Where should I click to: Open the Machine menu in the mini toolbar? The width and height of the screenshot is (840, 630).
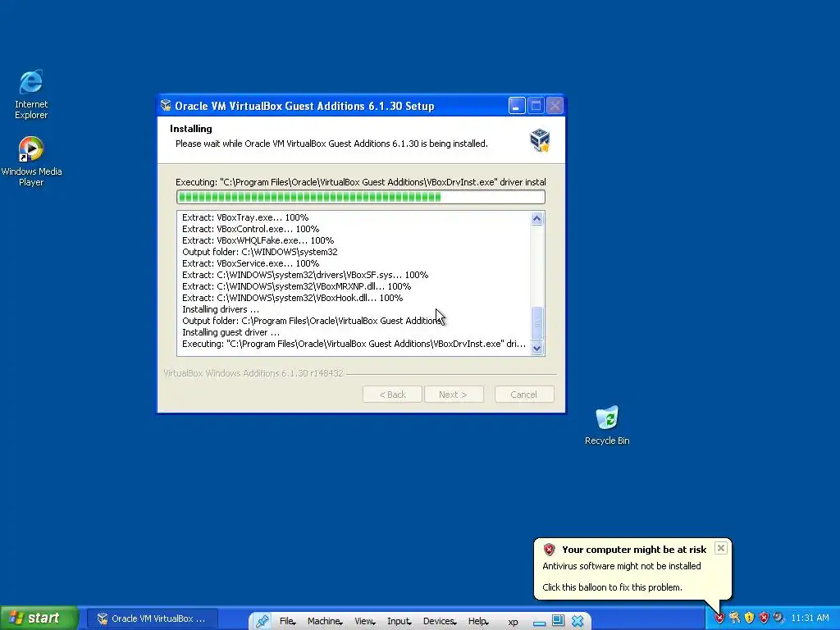click(x=325, y=621)
